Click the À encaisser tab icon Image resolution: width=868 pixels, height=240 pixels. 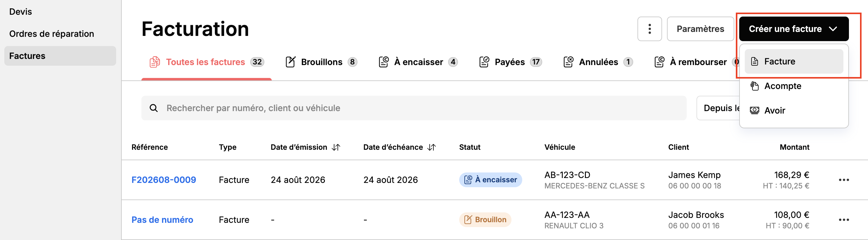[x=384, y=62]
